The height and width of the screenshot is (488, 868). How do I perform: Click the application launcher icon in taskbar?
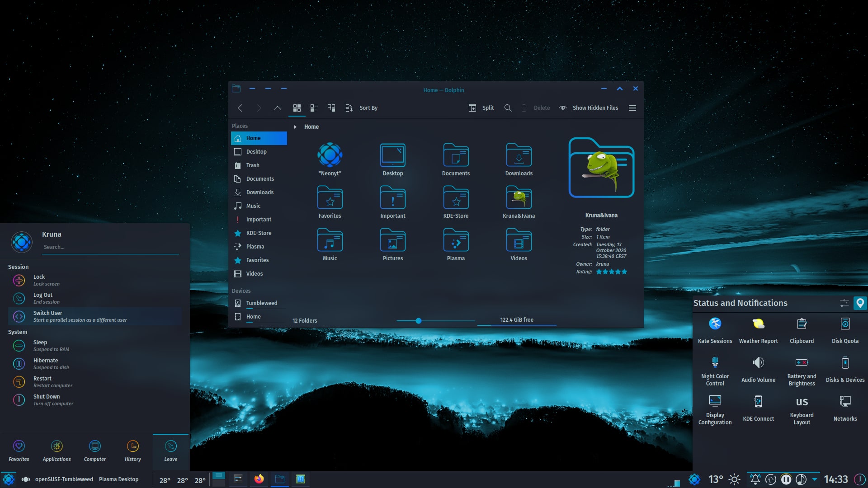9,479
